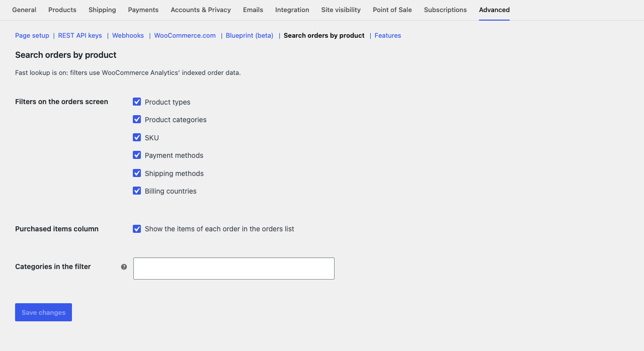Disable the SKU filter checkbox
The image size is (644, 351).
(x=137, y=137)
